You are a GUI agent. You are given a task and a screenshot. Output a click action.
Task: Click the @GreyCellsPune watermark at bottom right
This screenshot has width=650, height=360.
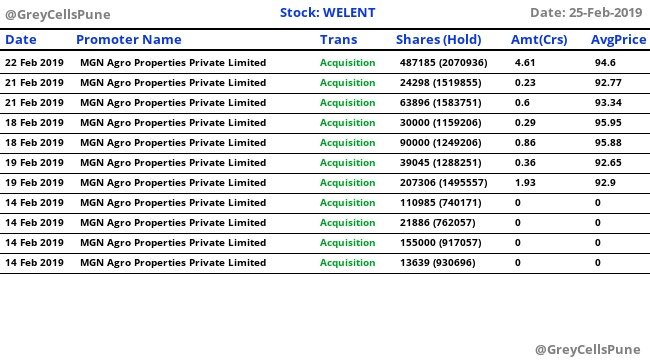(588, 350)
